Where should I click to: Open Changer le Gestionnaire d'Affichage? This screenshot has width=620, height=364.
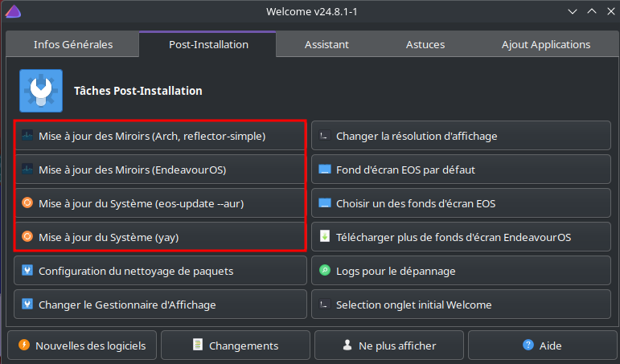point(160,305)
